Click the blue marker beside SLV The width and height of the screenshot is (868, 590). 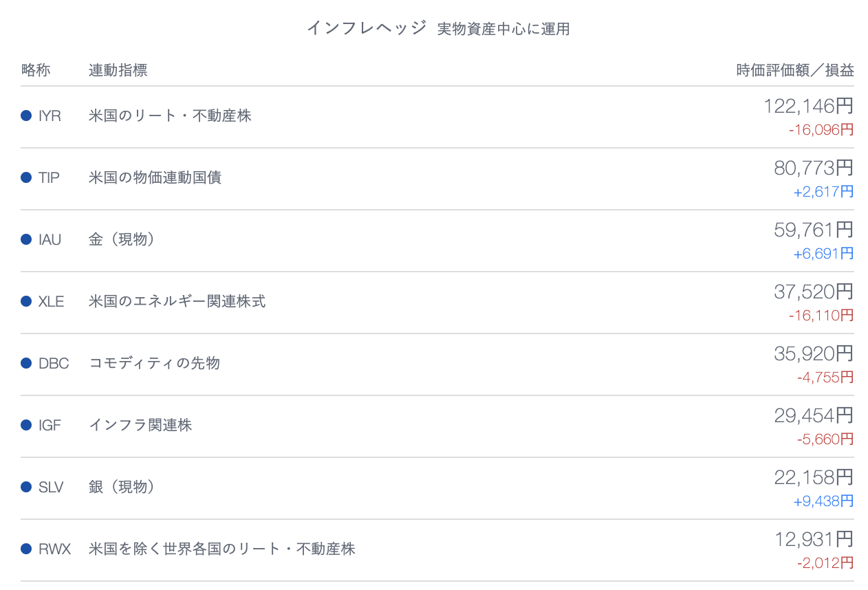coord(26,487)
